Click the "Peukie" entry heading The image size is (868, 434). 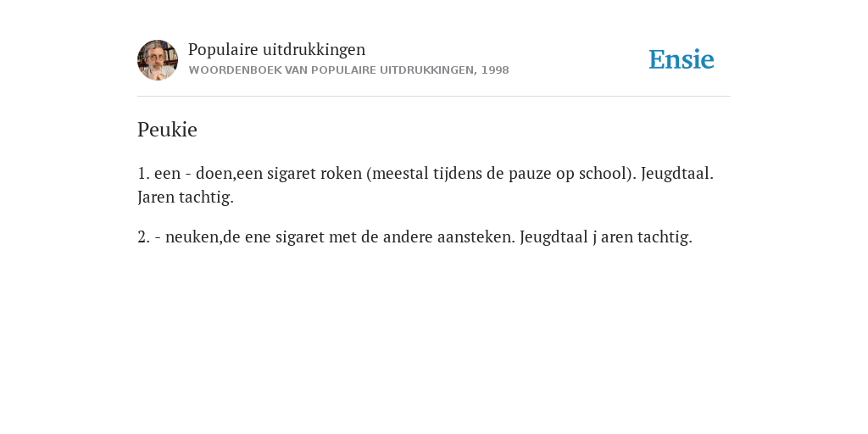(167, 130)
